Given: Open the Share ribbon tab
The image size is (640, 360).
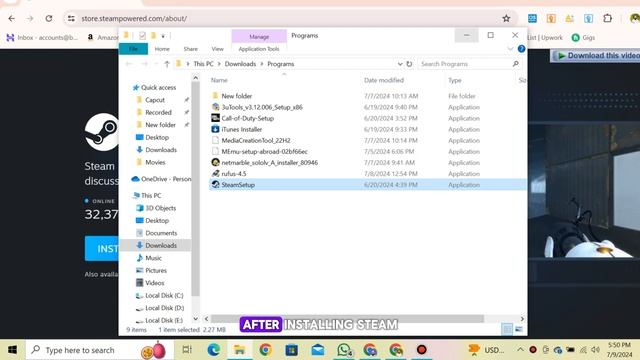Looking at the screenshot, I should (x=191, y=49).
